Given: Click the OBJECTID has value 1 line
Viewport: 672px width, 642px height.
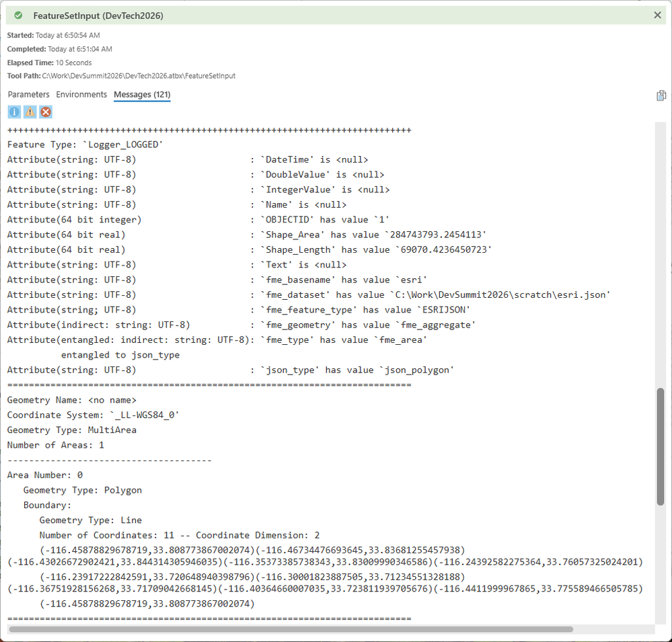Looking at the screenshot, I should tap(198, 220).
